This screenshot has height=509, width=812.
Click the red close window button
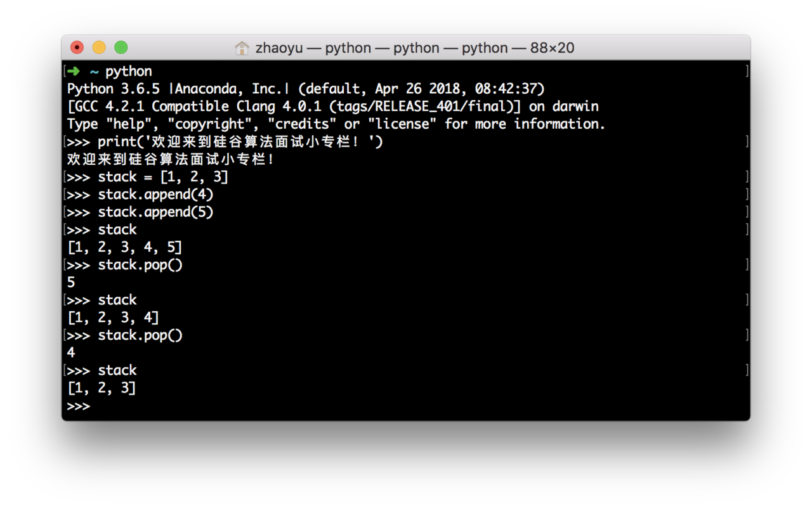tap(77, 48)
